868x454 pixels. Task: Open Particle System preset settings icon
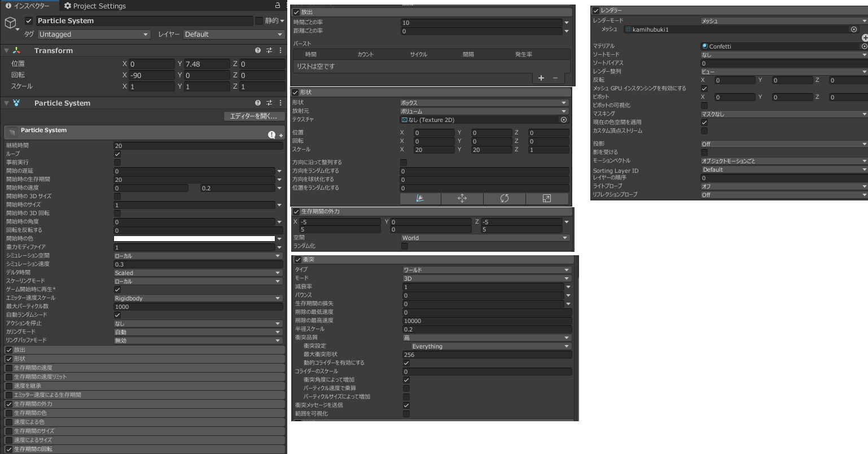click(x=269, y=103)
